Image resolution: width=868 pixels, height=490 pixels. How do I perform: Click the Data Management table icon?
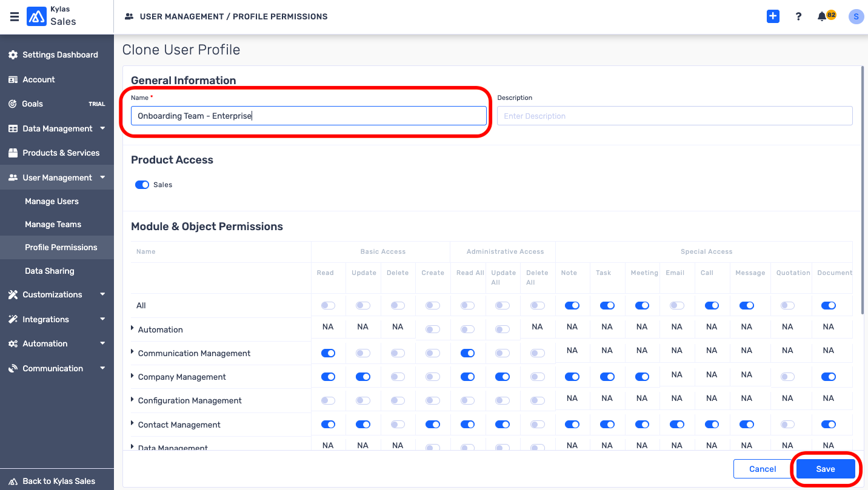pyautogui.click(x=13, y=128)
